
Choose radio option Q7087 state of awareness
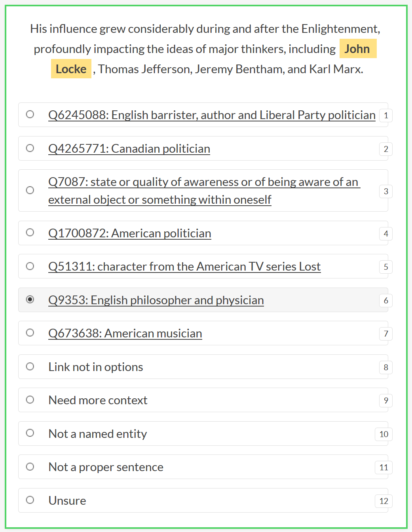pyautogui.click(x=30, y=190)
